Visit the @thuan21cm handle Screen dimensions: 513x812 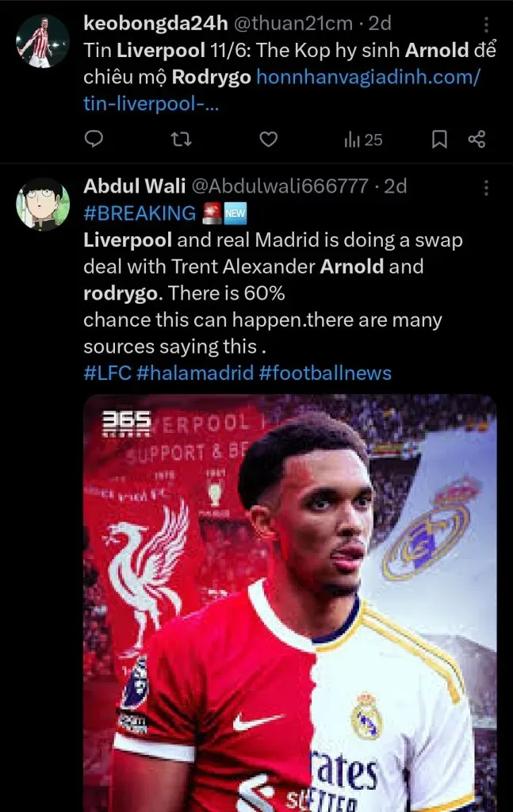click(x=293, y=23)
